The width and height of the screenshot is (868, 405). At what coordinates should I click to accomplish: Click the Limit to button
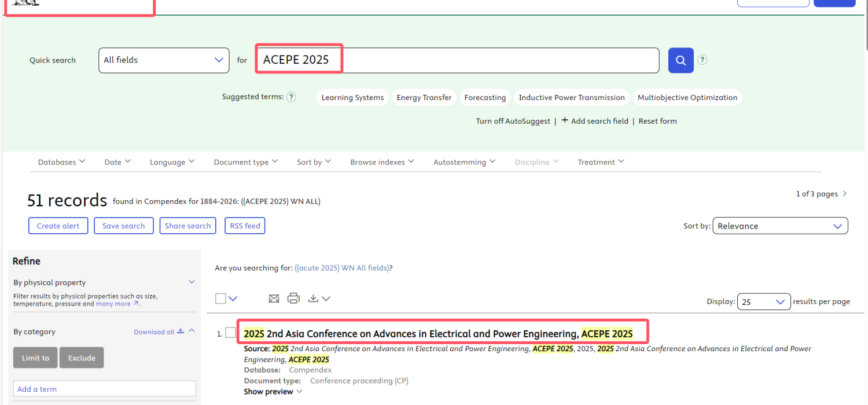[35, 358]
